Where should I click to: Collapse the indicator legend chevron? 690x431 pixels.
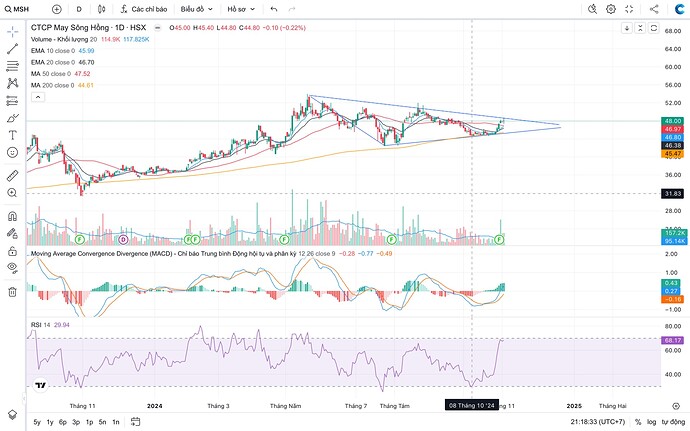(38, 97)
